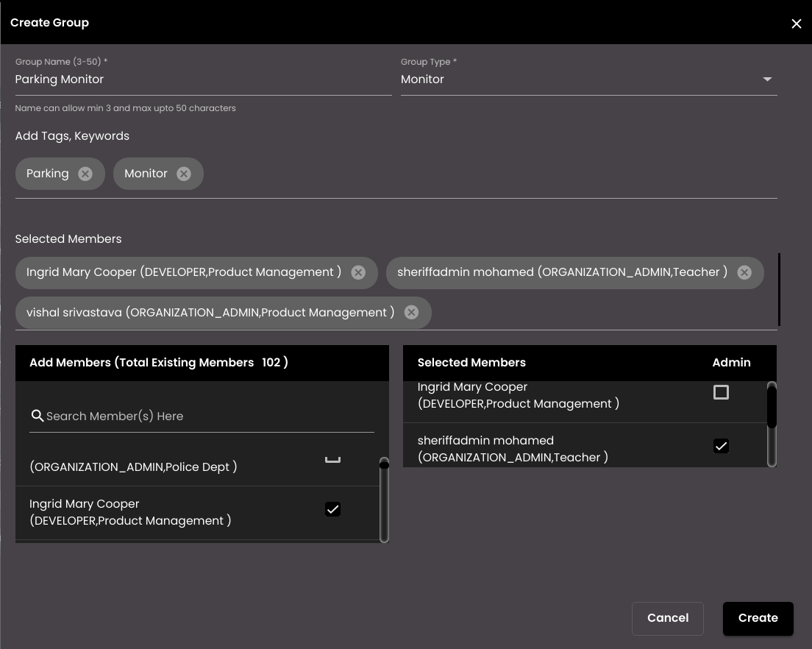Remove sheriffadmin mohamed chip
Screen dimensions: 812x649
click(x=744, y=272)
